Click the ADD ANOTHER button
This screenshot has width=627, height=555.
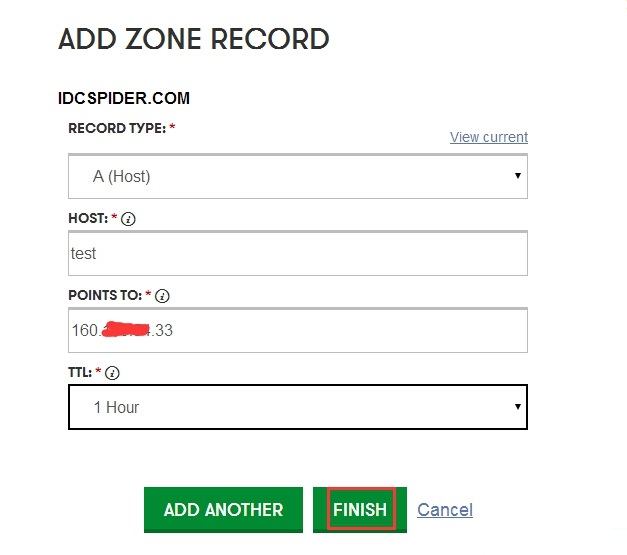point(224,510)
